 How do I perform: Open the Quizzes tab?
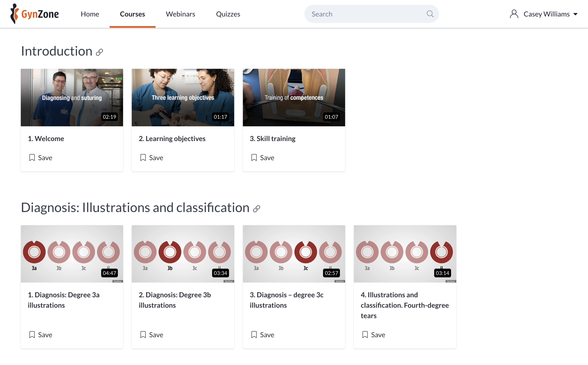tap(228, 14)
